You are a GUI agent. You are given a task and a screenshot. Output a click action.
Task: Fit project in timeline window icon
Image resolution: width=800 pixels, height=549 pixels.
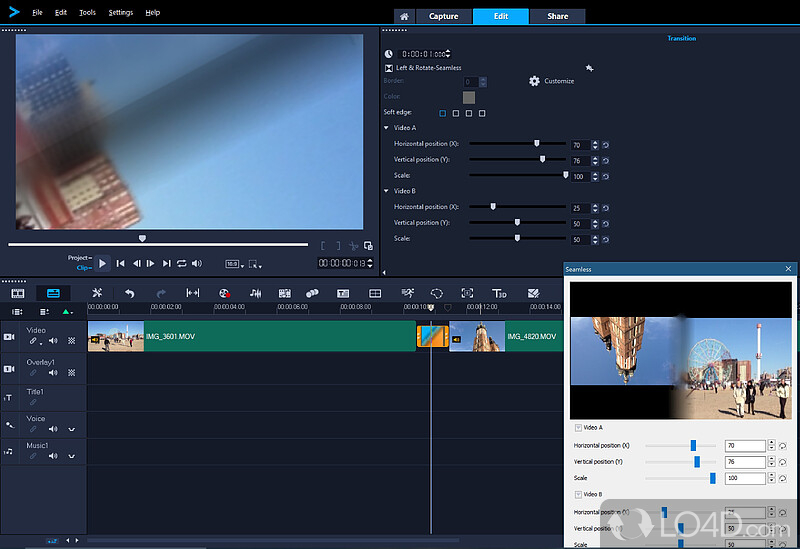pos(193,293)
